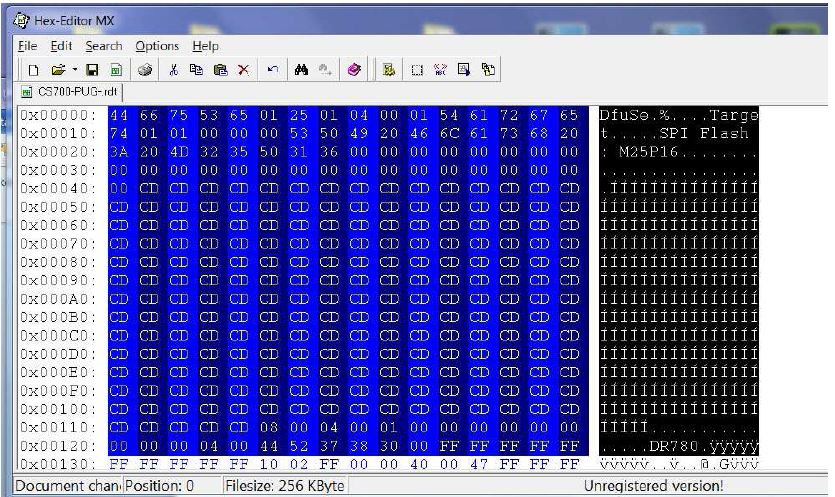Print the document with the printer icon
Image resolution: width=835 pixels, height=497 pixels.
point(145,70)
